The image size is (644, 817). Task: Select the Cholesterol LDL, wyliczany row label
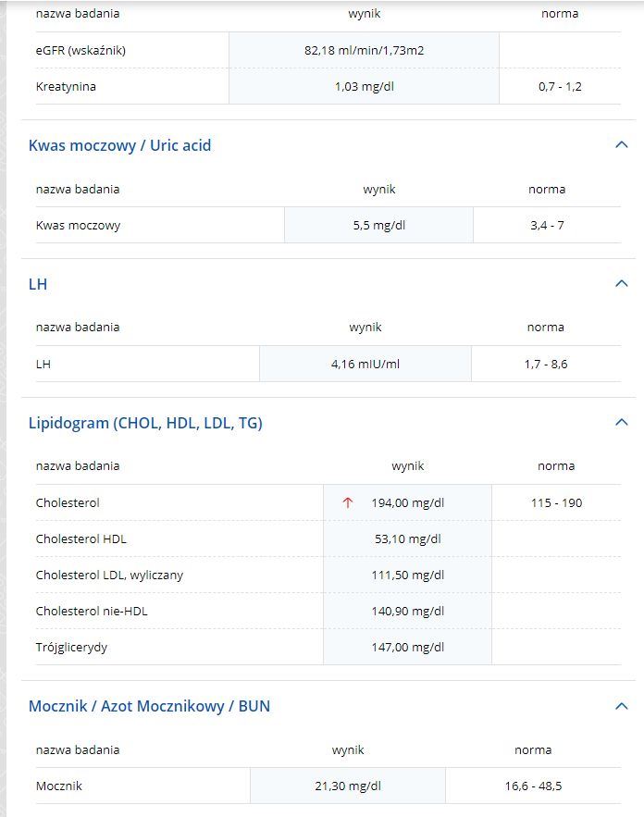click(109, 575)
